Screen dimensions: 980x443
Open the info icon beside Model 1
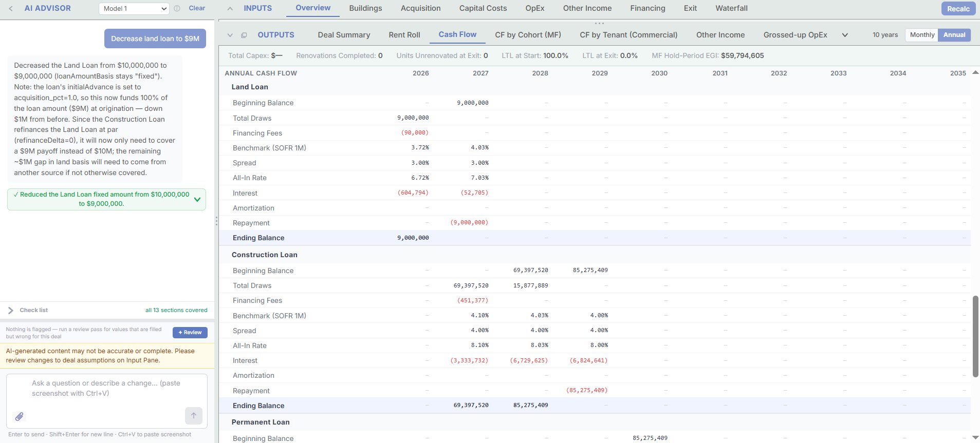click(x=177, y=8)
